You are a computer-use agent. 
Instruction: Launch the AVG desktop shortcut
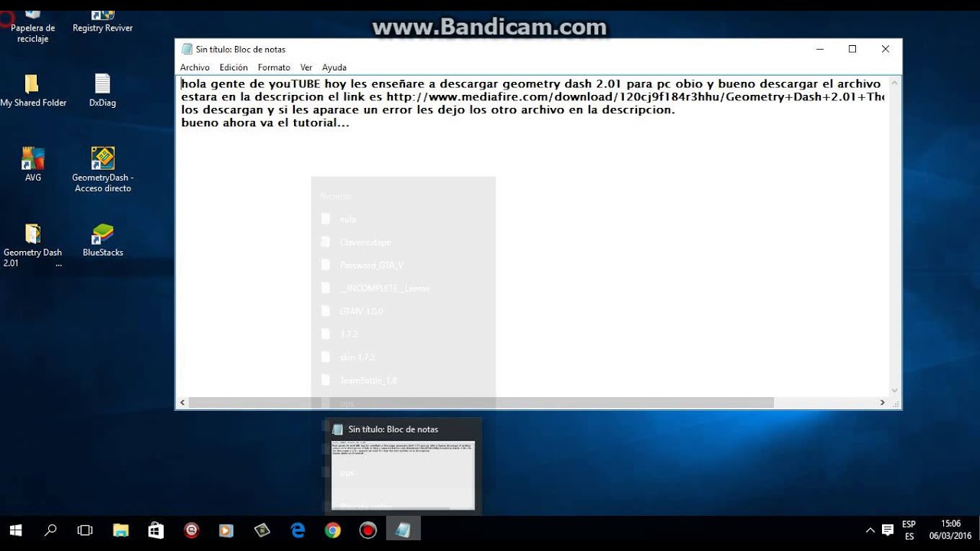[x=33, y=165]
